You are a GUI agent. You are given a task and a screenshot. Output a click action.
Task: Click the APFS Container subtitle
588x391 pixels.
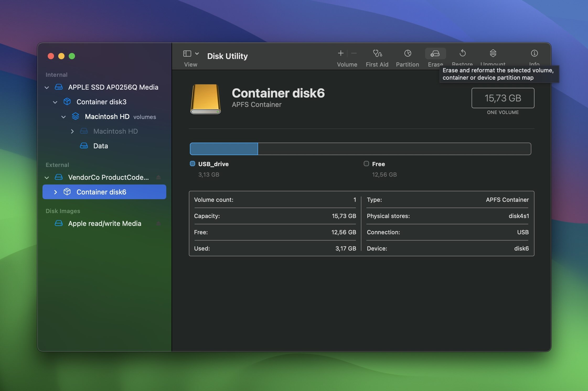[x=256, y=105]
